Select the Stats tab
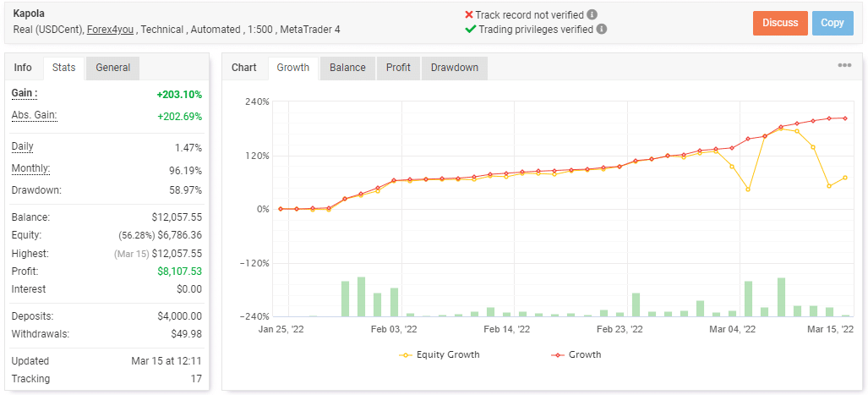 point(63,68)
